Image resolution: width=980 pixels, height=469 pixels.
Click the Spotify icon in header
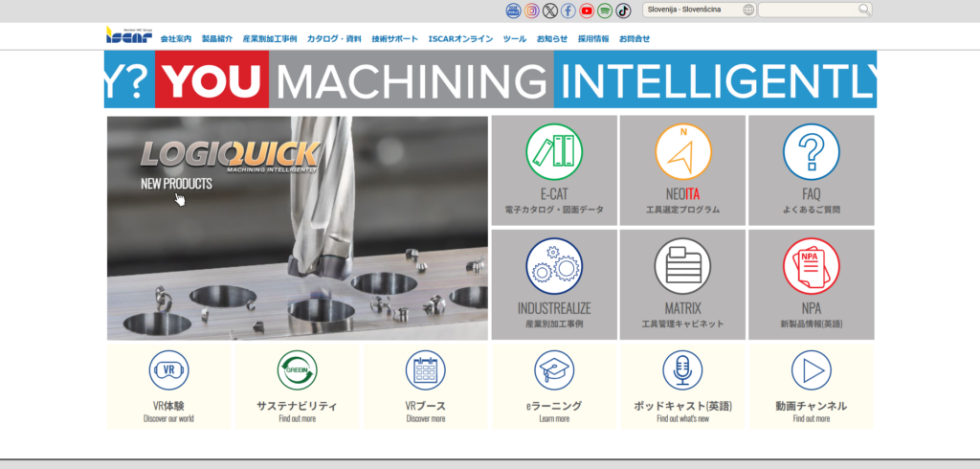click(605, 11)
